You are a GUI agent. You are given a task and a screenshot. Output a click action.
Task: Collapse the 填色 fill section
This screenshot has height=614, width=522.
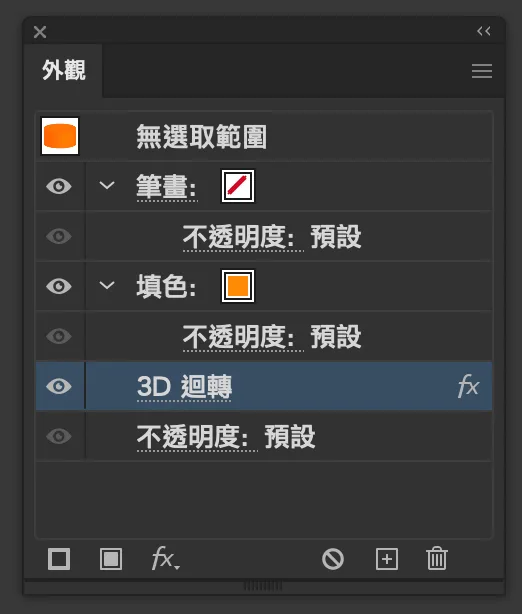coord(107,285)
